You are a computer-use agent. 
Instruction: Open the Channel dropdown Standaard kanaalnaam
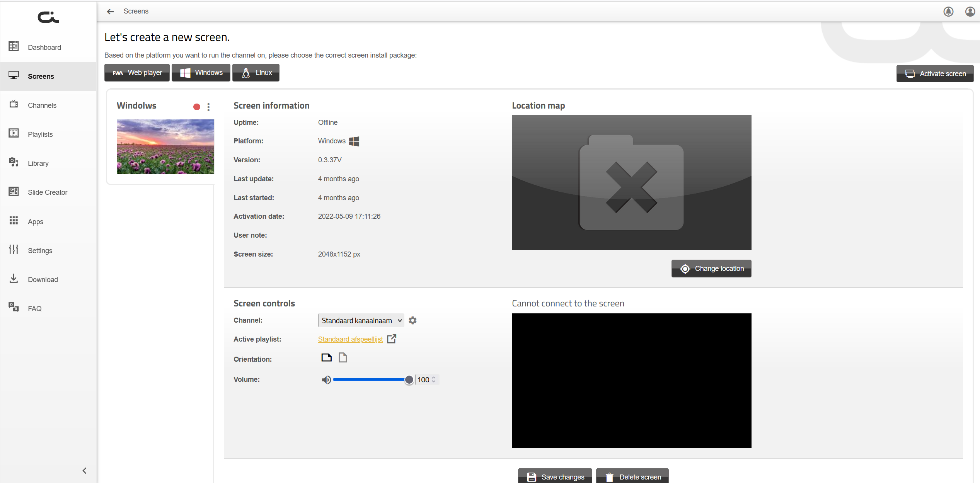click(x=361, y=320)
